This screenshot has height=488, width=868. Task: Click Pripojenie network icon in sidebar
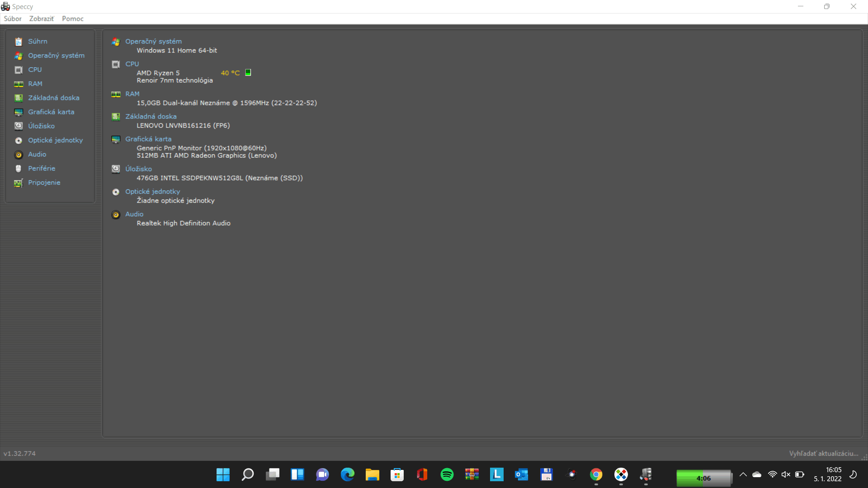(x=19, y=183)
